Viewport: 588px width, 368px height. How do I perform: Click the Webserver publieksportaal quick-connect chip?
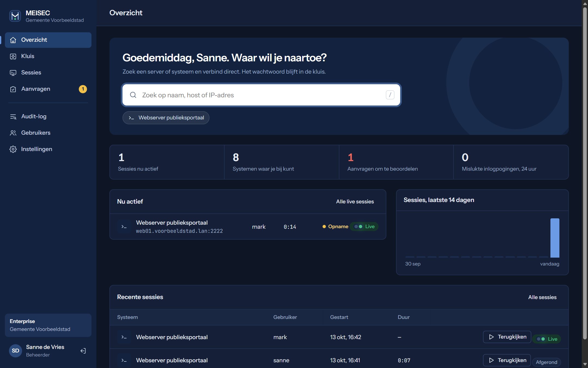click(x=166, y=118)
